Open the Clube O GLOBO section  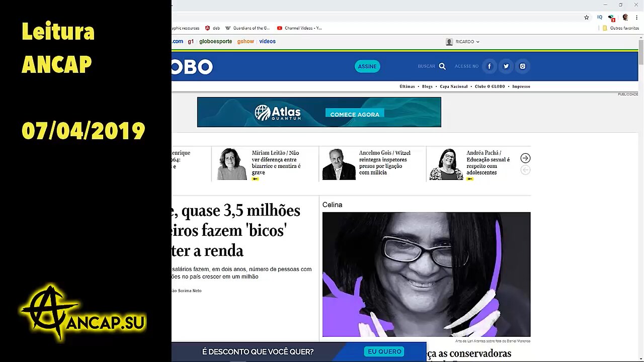tap(490, 86)
